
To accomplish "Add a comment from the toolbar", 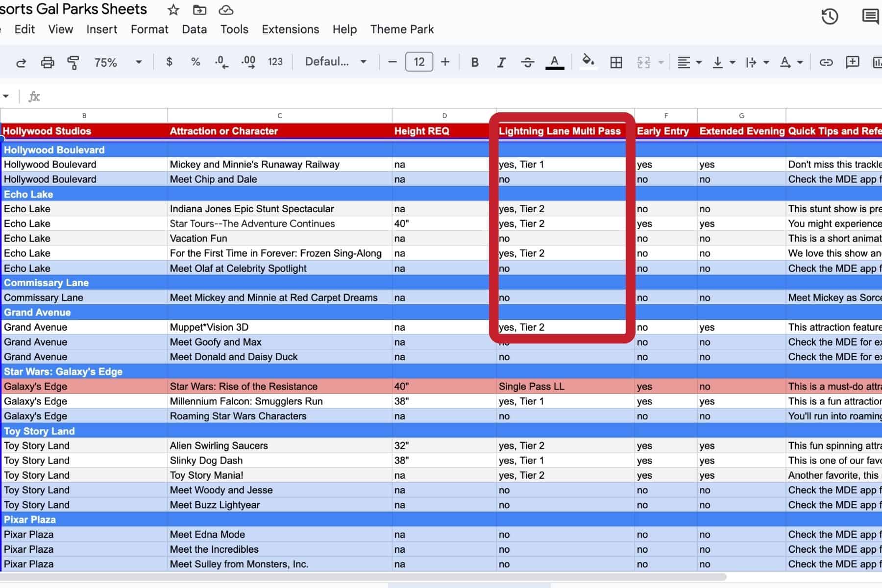I will [x=853, y=62].
